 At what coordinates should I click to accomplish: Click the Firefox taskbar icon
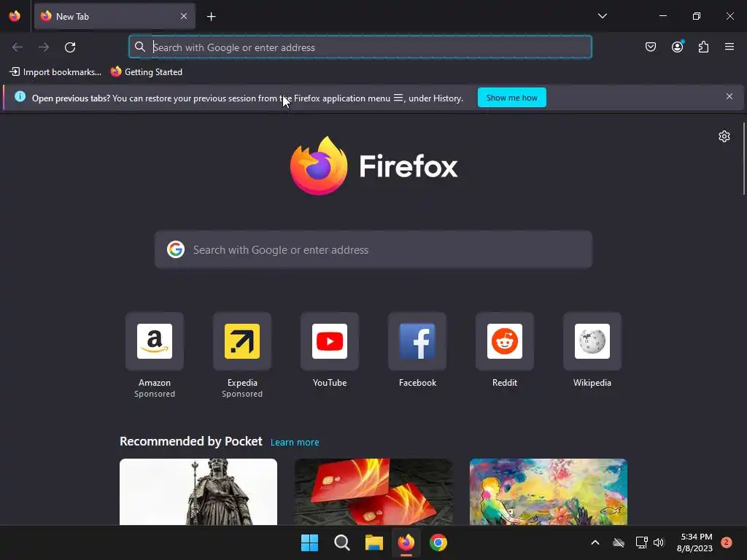(406, 542)
